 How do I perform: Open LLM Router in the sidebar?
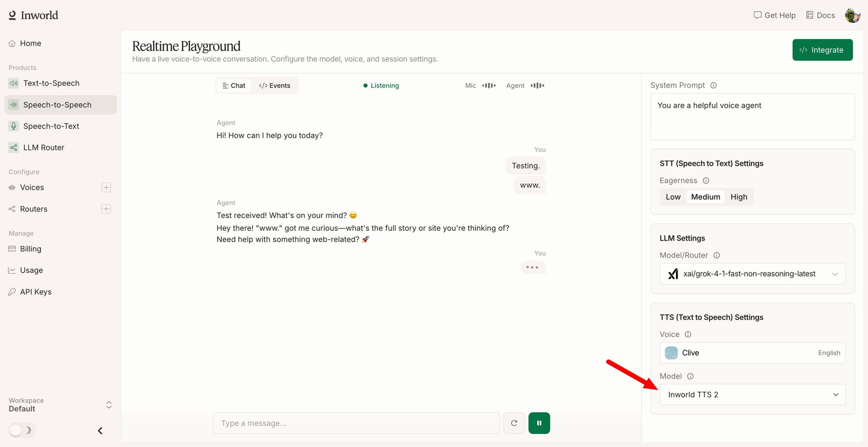(x=60, y=147)
